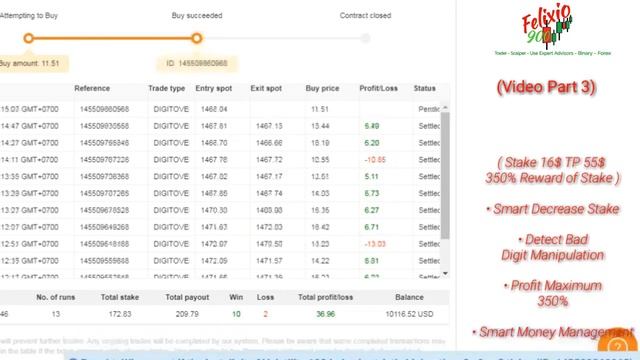Click the entry spot 1470.30 cell
The height and width of the screenshot is (360, 640).
point(214,210)
